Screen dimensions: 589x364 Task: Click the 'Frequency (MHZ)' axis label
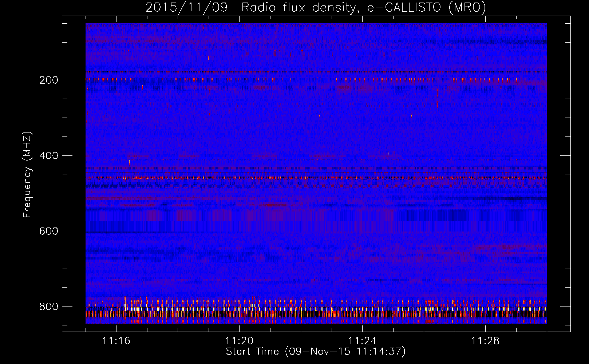(27, 174)
